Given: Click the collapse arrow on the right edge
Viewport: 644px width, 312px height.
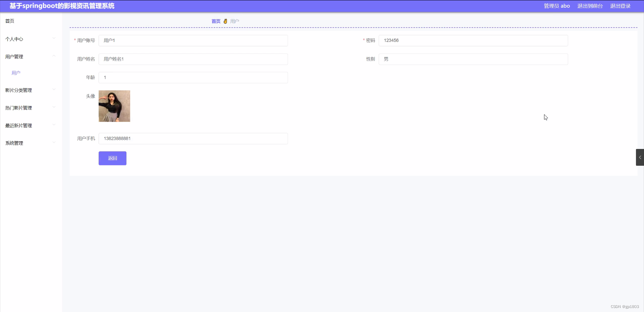Looking at the screenshot, I should [640, 157].
